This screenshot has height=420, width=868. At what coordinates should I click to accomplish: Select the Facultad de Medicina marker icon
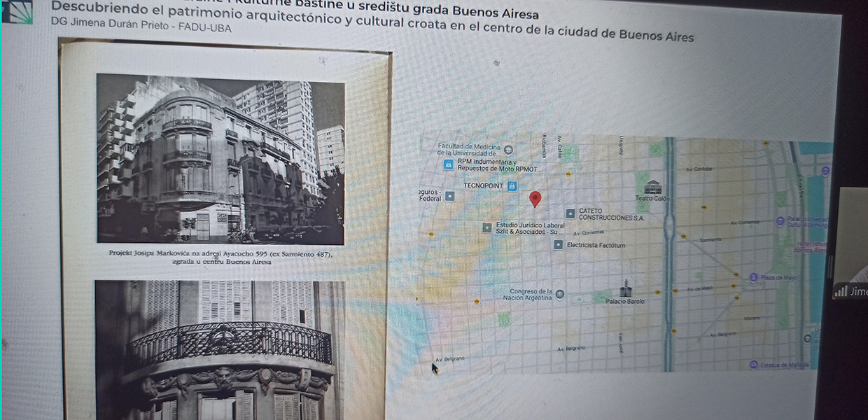(x=508, y=149)
